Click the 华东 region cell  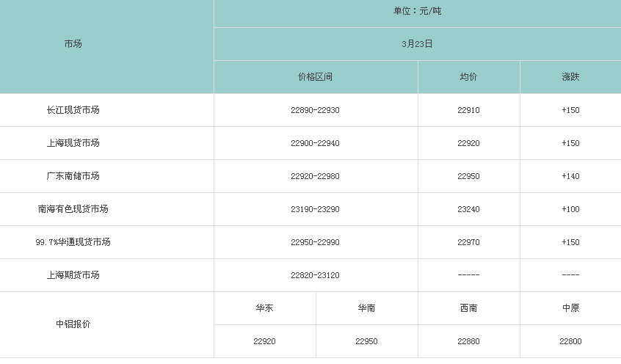coord(264,308)
